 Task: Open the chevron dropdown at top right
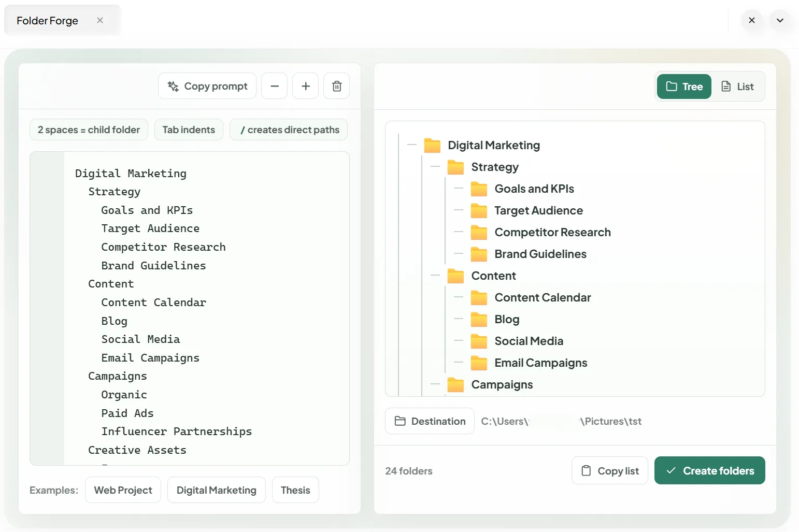pyautogui.click(x=780, y=21)
